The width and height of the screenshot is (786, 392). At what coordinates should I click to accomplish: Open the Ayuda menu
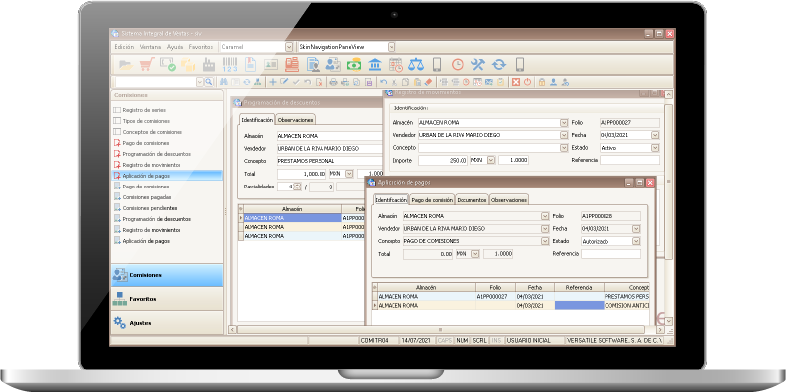click(x=175, y=47)
